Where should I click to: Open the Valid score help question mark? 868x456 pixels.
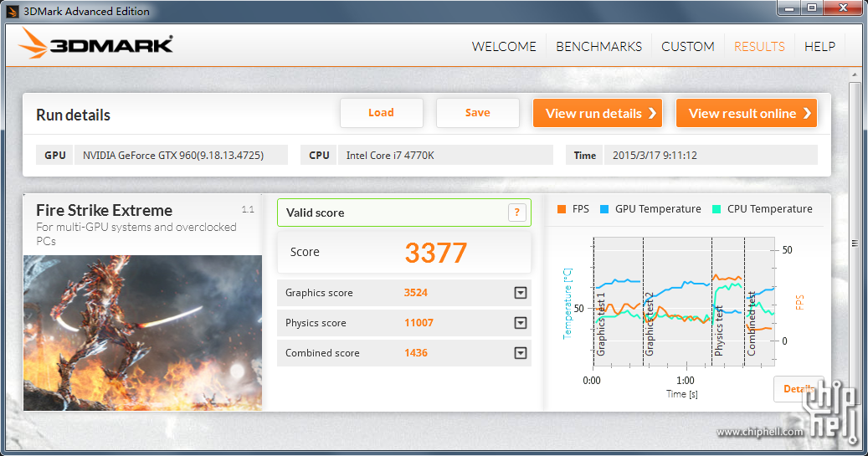pos(516,213)
